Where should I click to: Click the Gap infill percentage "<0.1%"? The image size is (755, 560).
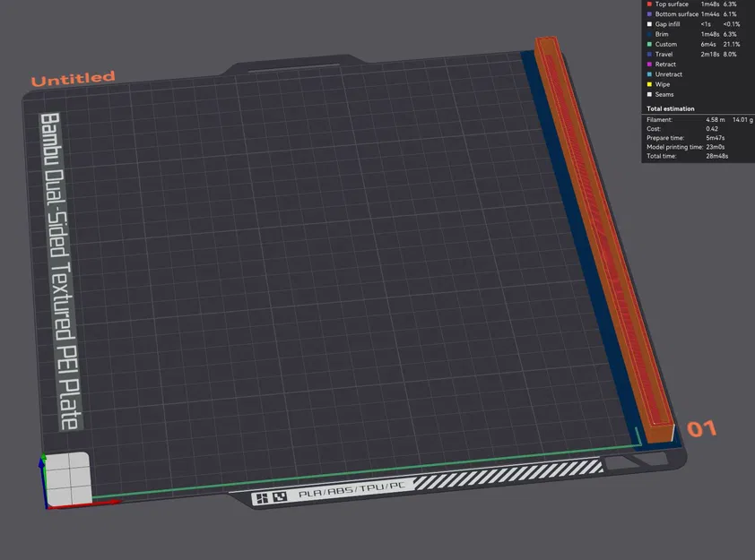732,24
